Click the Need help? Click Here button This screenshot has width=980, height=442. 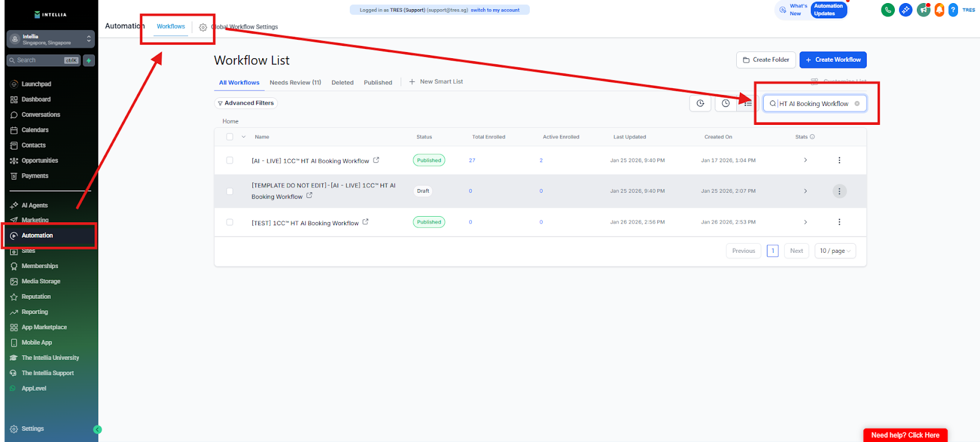tap(905, 435)
